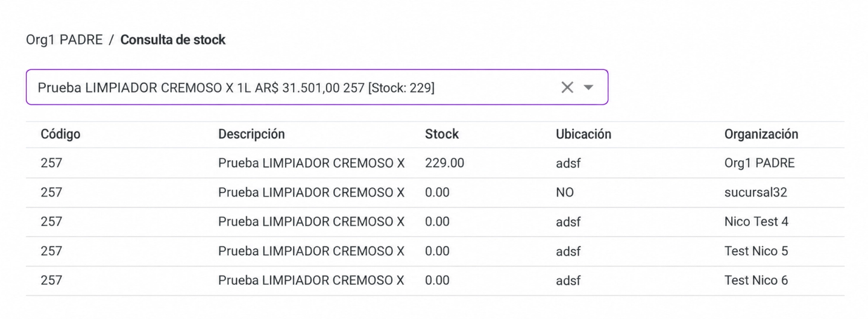The width and height of the screenshot is (868, 319).
Task: Click code 257 in the Test Nico 5 row
Action: [51, 251]
